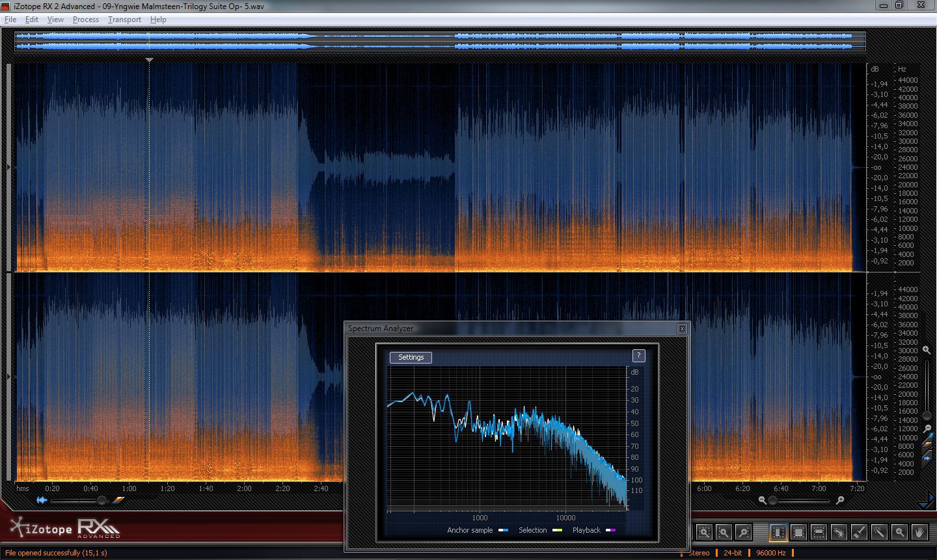Viewport: 937px width, 560px height.
Task: Select the time selection tool
Action: coord(778,532)
